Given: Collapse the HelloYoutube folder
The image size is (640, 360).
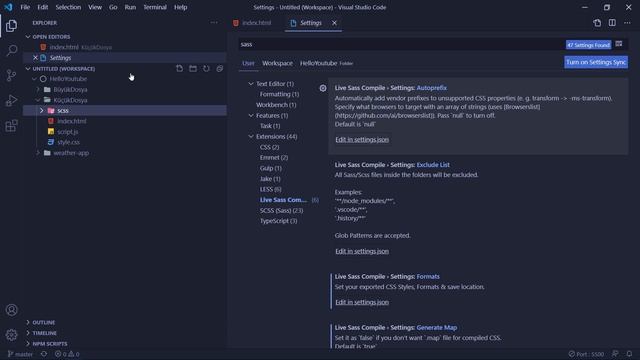Looking at the screenshot, I should point(34,79).
